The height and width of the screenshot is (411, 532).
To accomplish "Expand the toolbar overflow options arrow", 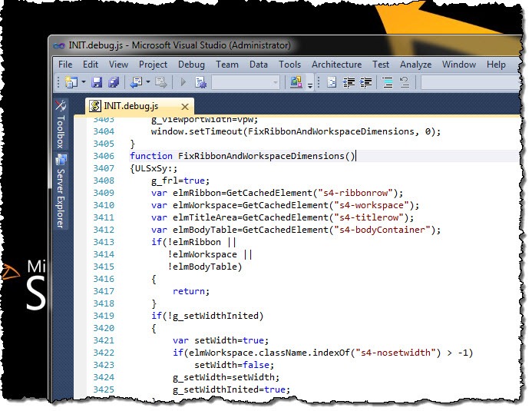I will point(310,85).
